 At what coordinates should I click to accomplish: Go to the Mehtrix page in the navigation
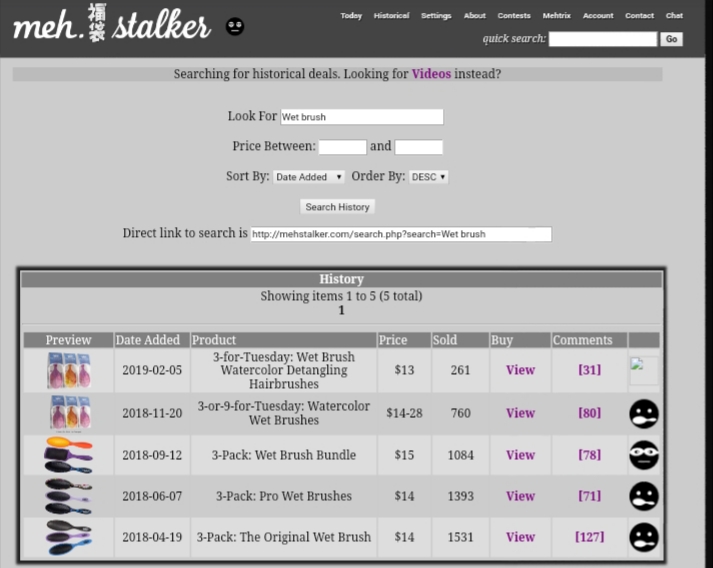point(556,16)
